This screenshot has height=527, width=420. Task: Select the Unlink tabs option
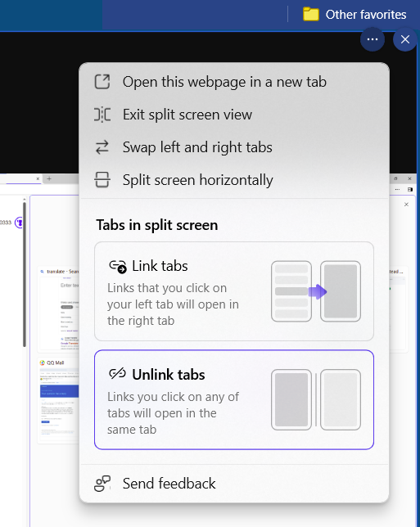point(234,400)
